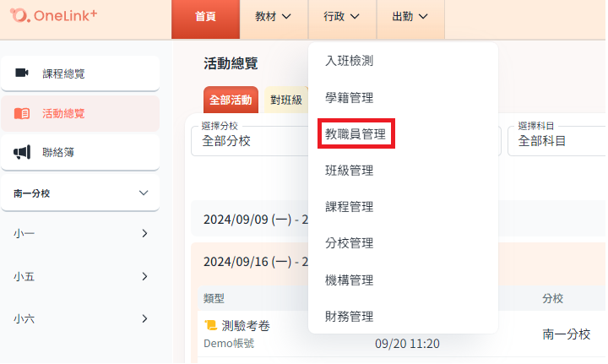Open the 測驗考卷 activity entry
The height and width of the screenshot is (364, 608).
[x=246, y=326]
